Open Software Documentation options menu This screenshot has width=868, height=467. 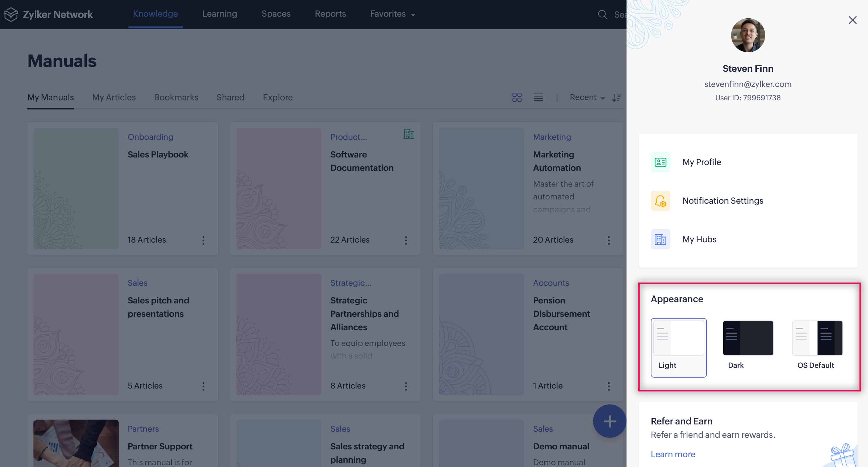coord(406,240)
